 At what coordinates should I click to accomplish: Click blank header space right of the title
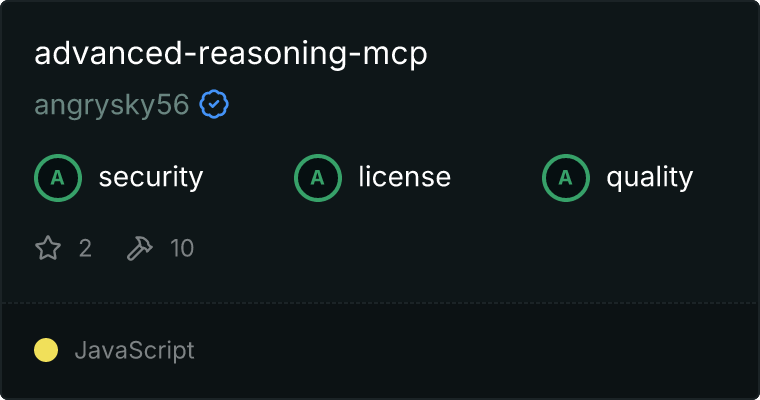point(589,54)
